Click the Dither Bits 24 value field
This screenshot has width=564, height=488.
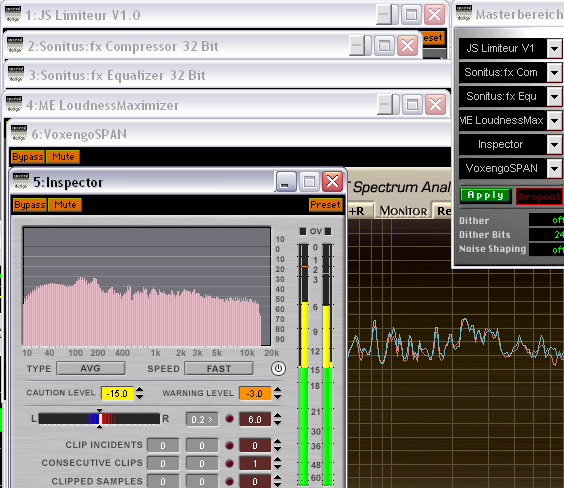click(x=546, y=234)
